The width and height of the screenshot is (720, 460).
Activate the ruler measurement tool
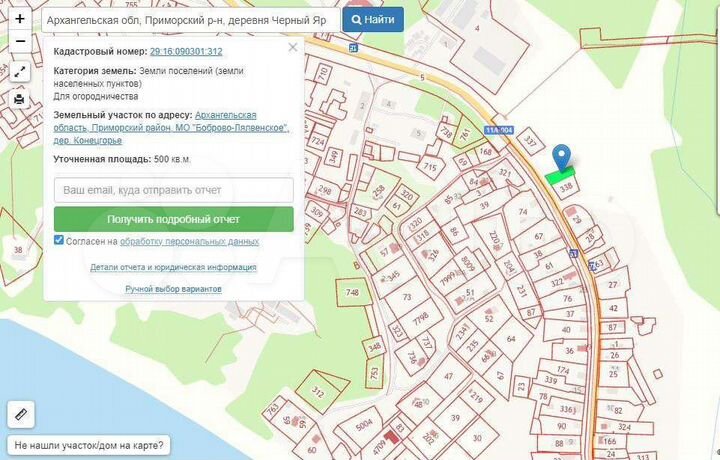pos(21,414)
